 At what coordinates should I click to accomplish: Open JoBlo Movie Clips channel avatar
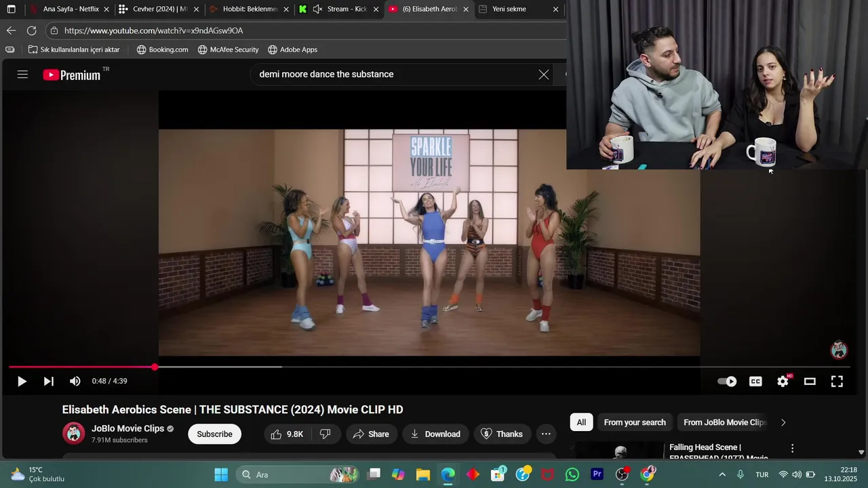pos(73,434)
